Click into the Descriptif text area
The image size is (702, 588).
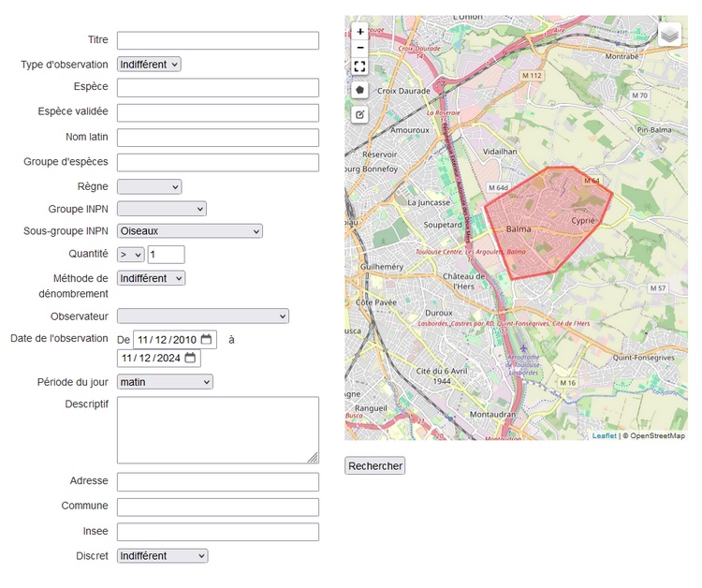coord(218,430)
